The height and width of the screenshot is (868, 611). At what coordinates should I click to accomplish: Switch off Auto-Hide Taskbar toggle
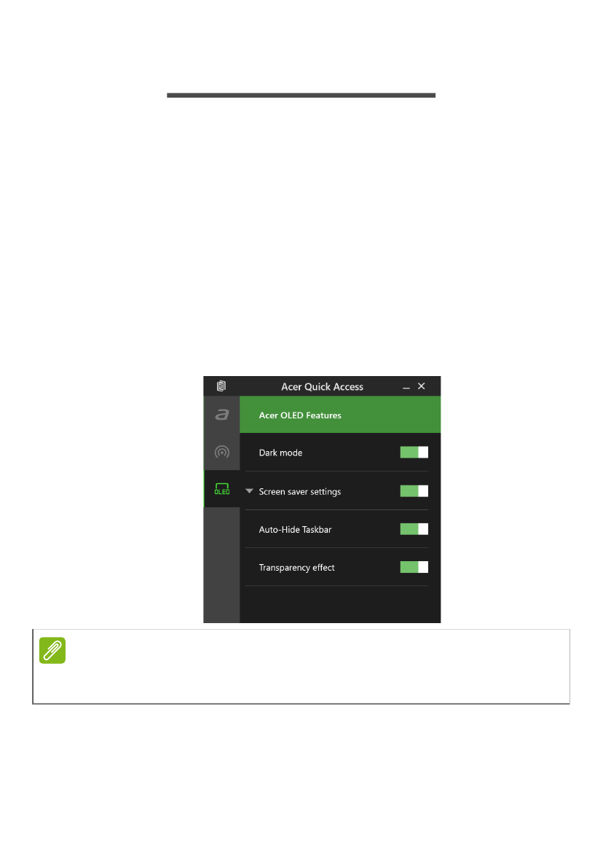[414, 529]
